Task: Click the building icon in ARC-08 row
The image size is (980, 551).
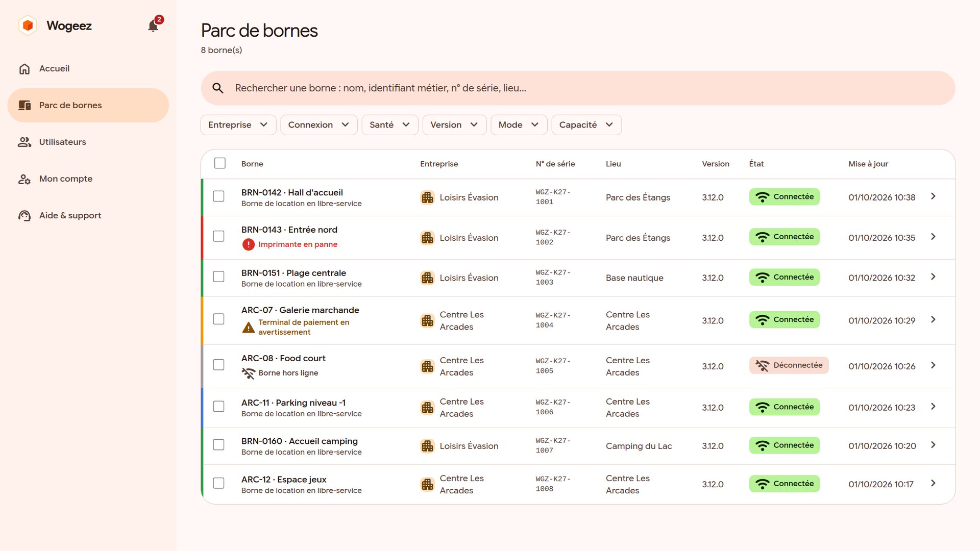Action: coord(427,366)
